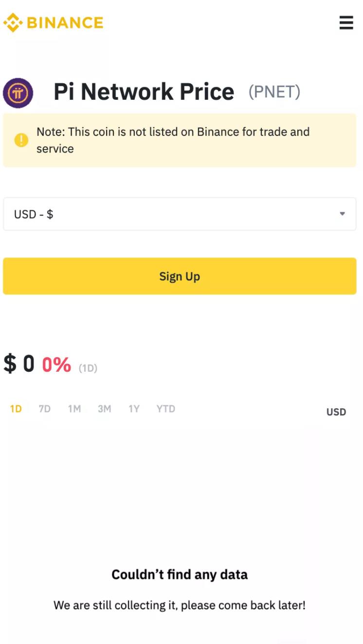Select the 1D chart range tab

pyautogui.click(x=16, y=409)
